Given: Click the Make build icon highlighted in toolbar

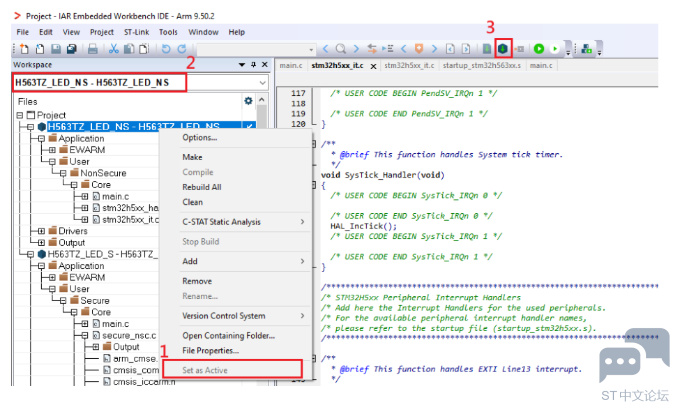Looking at the screenshot, I should pos(503,48).
